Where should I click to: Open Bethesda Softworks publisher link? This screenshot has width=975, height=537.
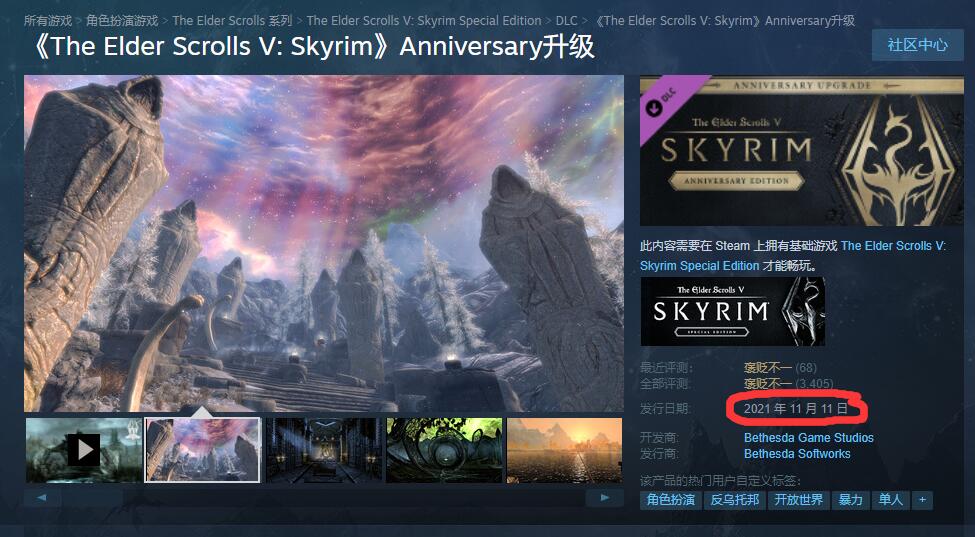797,454
